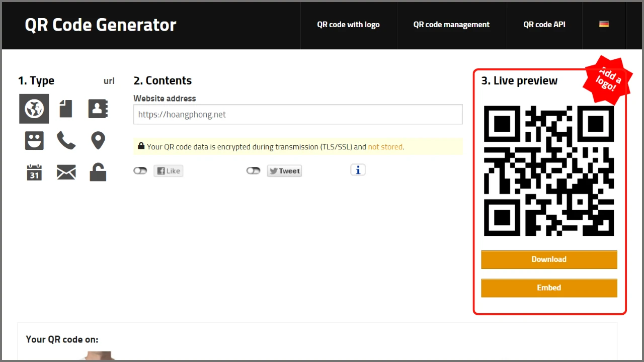Click the '3. Live preview' heading
This screenshot has width=644, height=362.
(x=519, y=81)
